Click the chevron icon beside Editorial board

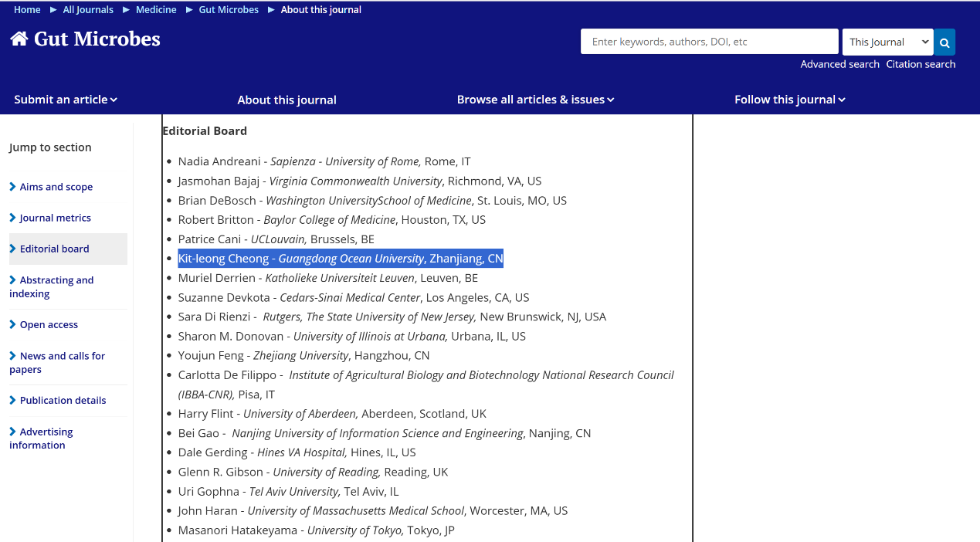click(12, 249)
